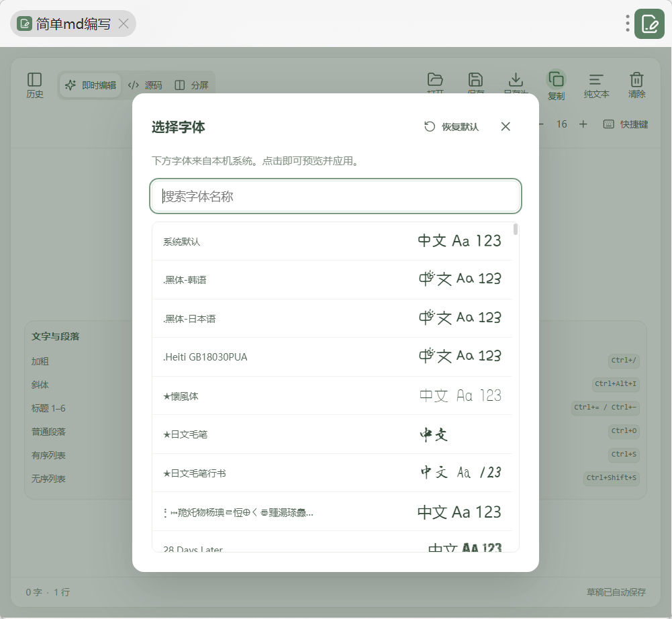Select the ★日文毛笔 font
672x619 pixels.
pyautogui.click(x=332, y=434)
